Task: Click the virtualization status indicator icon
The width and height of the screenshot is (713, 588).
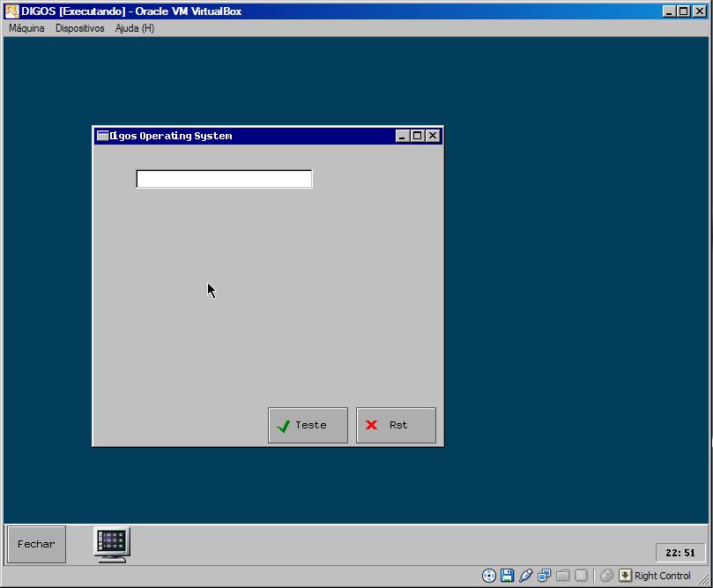Action: coord(581,576)
